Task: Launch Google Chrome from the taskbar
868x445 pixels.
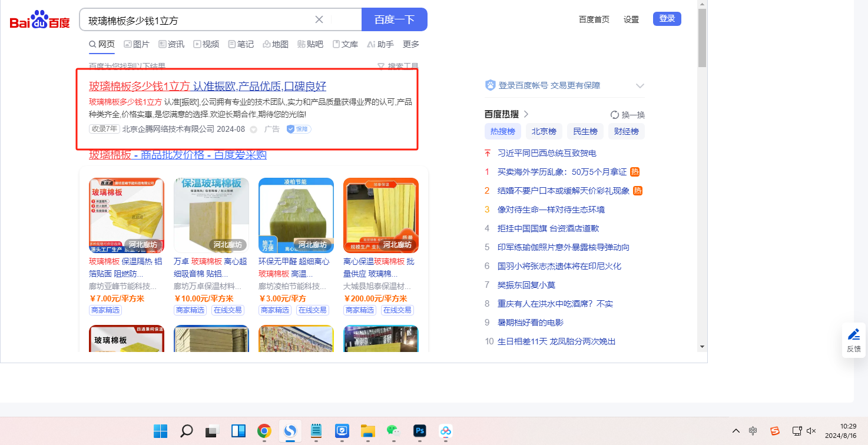Action: (x=264, y=431)
